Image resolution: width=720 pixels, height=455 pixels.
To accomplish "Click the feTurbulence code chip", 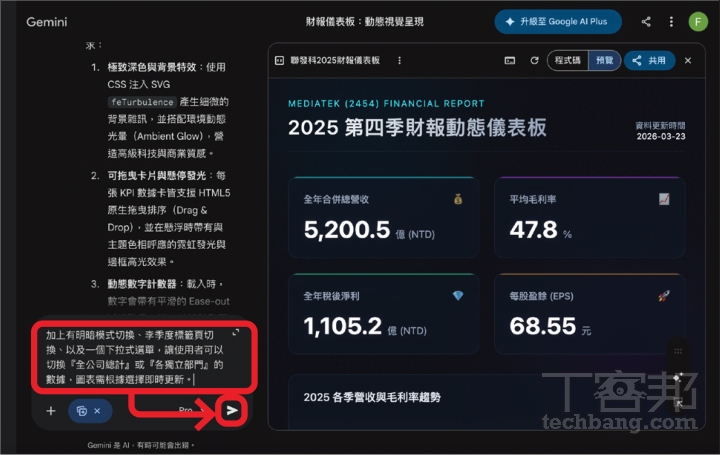I will (142, 102).
